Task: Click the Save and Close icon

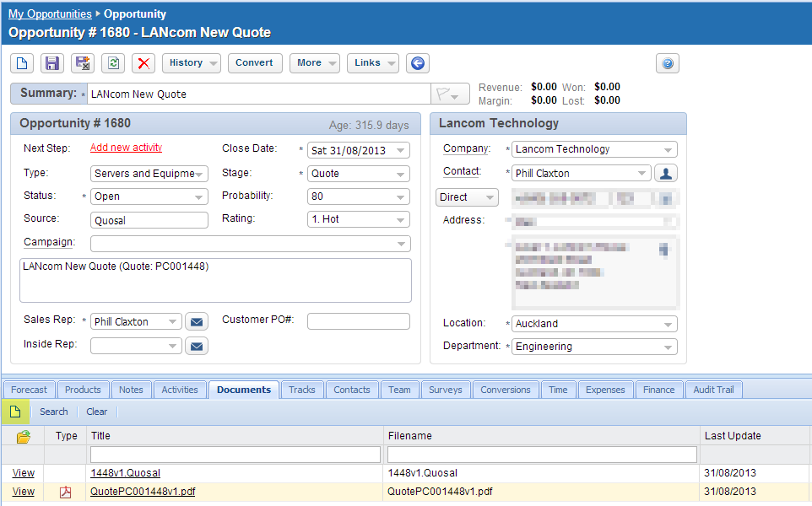Action: point(82,63)
